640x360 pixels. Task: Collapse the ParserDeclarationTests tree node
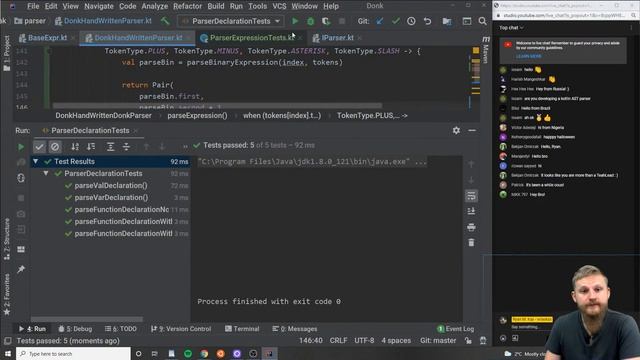[x=46, y=173]
